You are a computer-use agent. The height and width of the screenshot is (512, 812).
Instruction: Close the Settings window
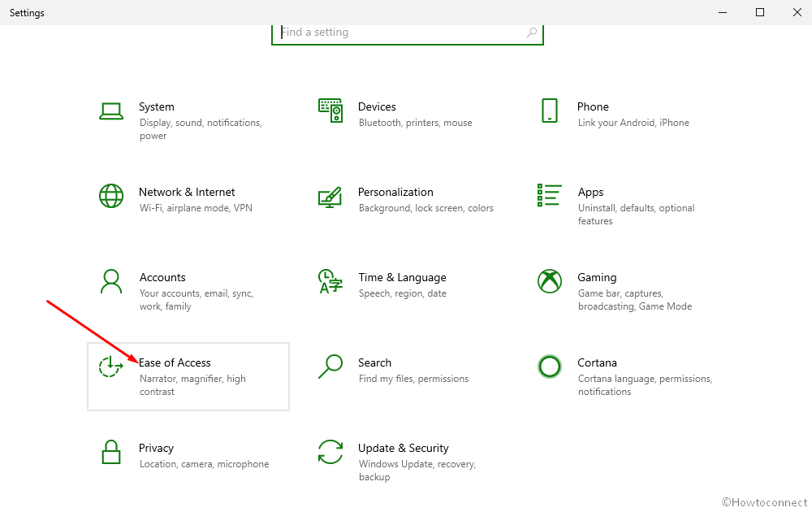[797, 12]
